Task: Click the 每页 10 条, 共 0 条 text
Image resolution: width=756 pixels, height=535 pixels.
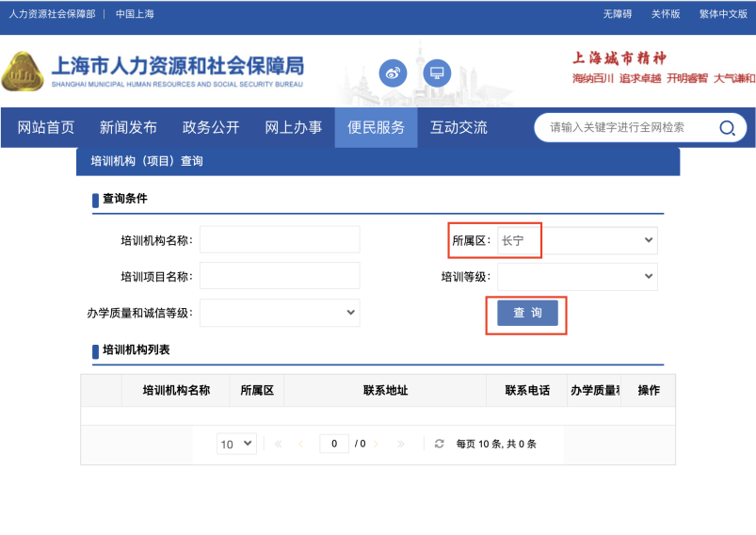Action: click(496, 444)
